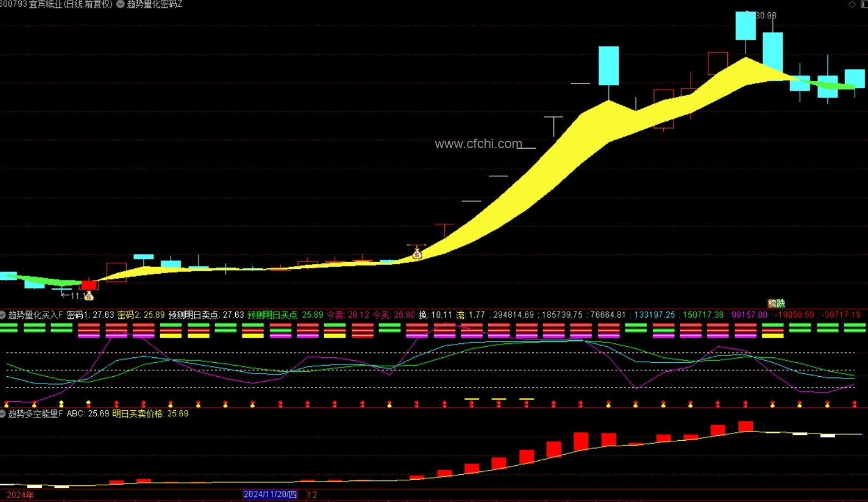Click the 294814.69 readout value
This screenshot has width=868, height=502.
point(513,315)
